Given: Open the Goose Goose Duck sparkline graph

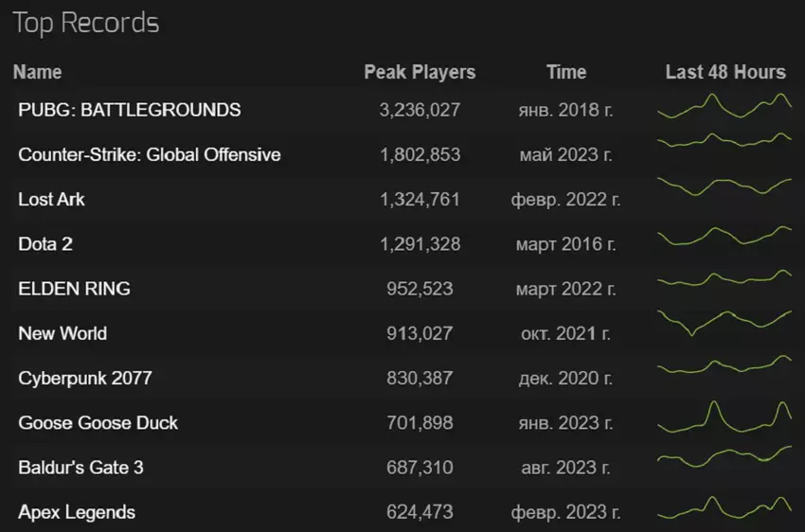Looking at the screenshot, I should coord(724,418).
